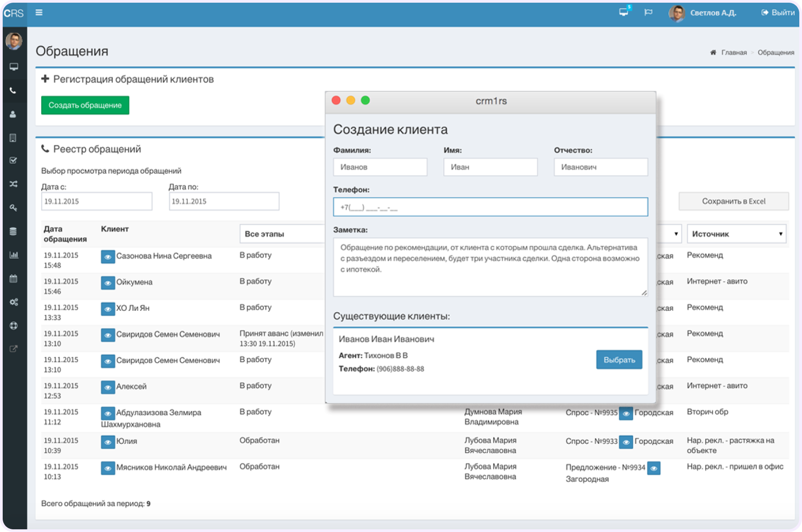Grab the Заметка textarea resize handle
The height and width of the screenshot is (532, 802).
coord(644,292)
